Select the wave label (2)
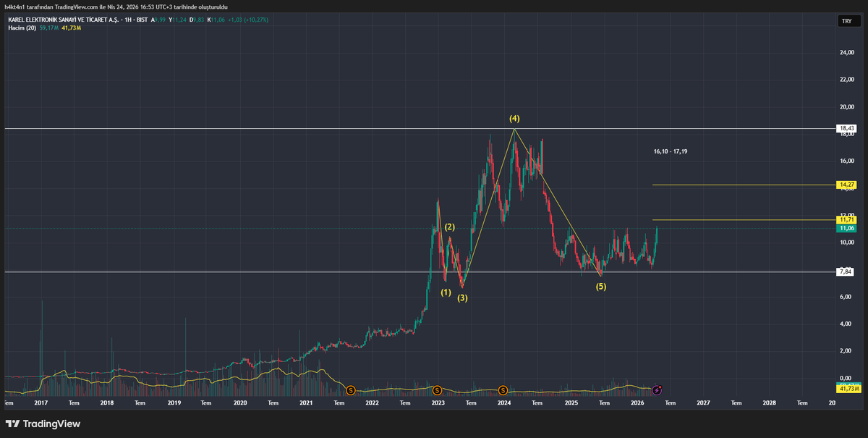 [450, 227]
